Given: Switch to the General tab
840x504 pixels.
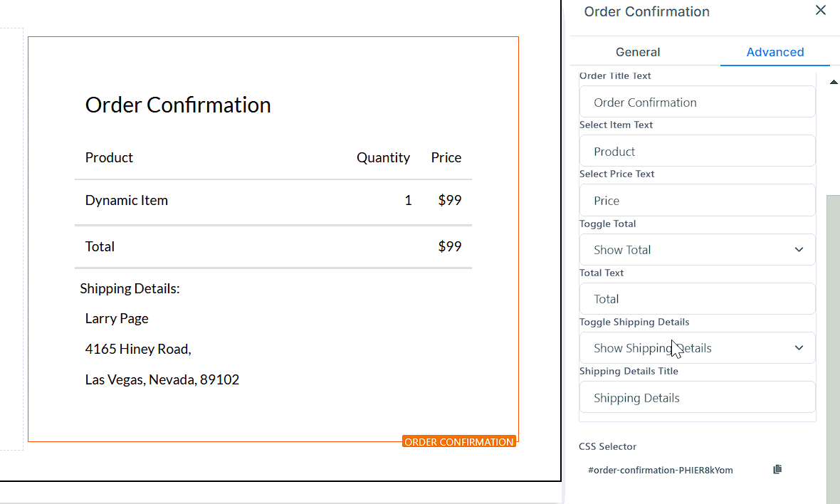Looking at the screenshot, I should coord(638,52).
